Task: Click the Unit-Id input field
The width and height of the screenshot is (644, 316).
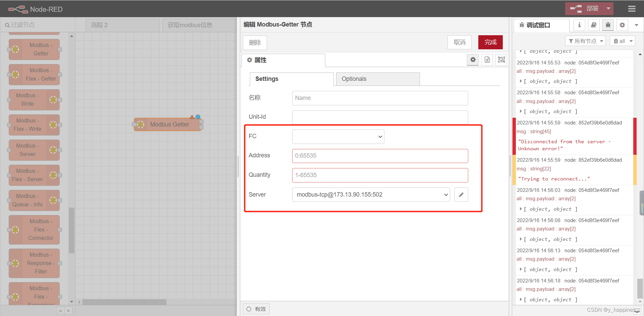Action: point(380,117)
